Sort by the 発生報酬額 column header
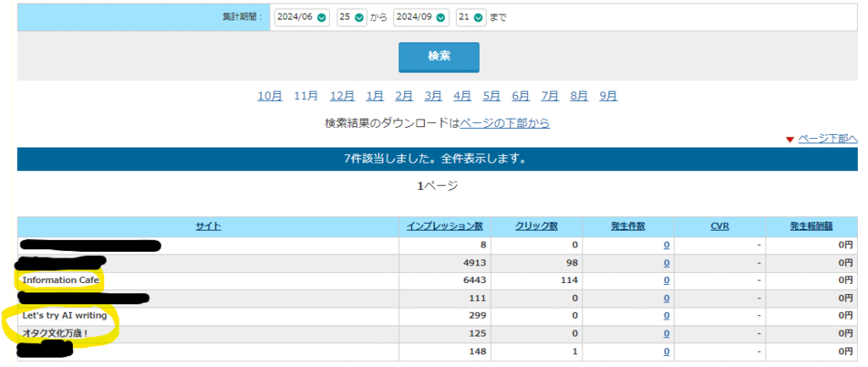The image size is (868, 367). pyautogui.click(x=811, y=226)
